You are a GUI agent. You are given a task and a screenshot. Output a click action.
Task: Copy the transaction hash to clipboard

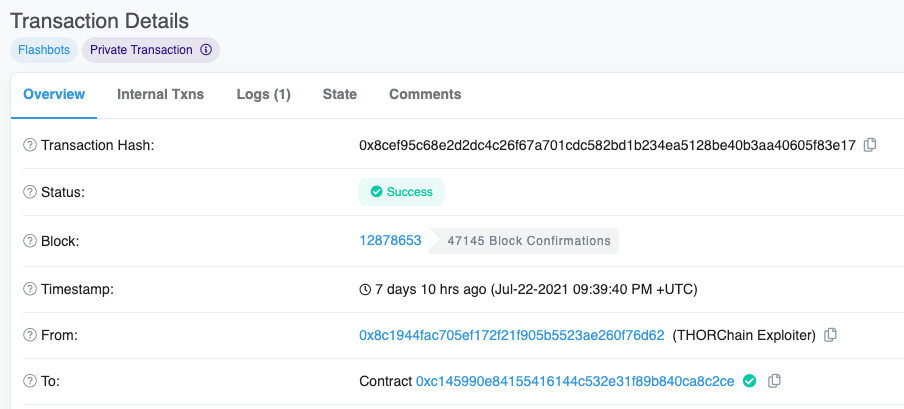pos(870,145)
